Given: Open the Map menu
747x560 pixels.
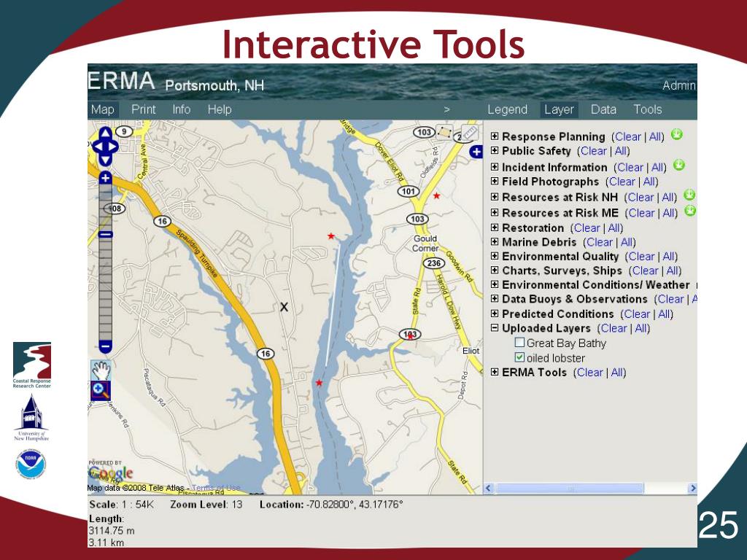Looking at the screenshot, I should pos(103,109).
